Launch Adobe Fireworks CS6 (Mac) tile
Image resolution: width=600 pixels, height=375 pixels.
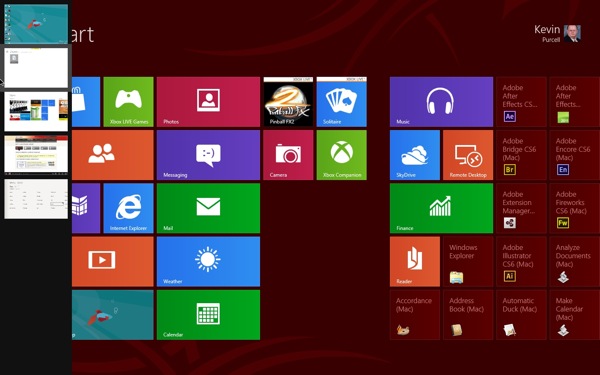click(574, 208)
